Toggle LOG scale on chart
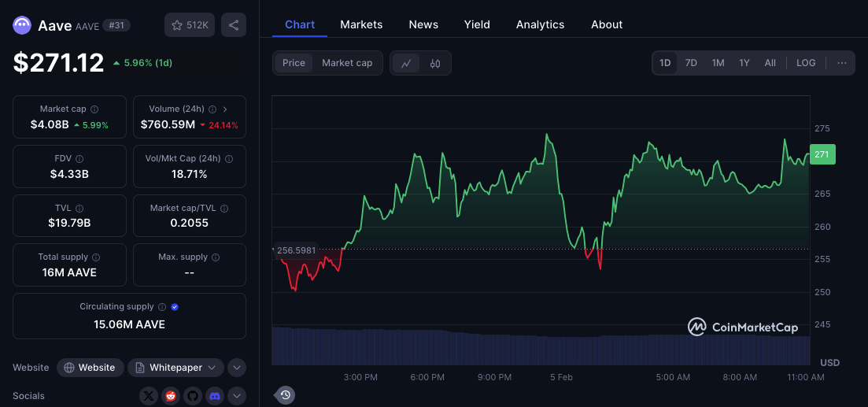Image resolution: width=868 pixels, height=407 pixels. tap(806, 63)
